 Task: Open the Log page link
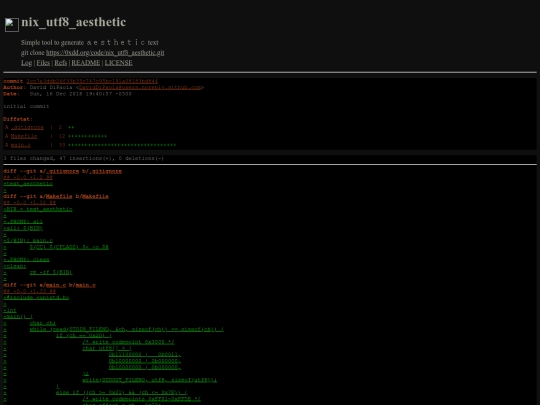(x=27, y=63)
